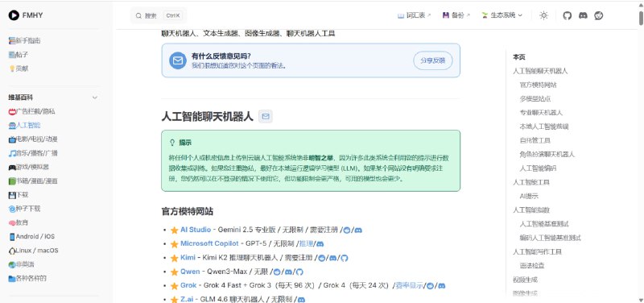Screen dimensions: 644x303
Task: Jump to 语法检查 in page outline
Action: pyautogui.click(x=532, y=266)
